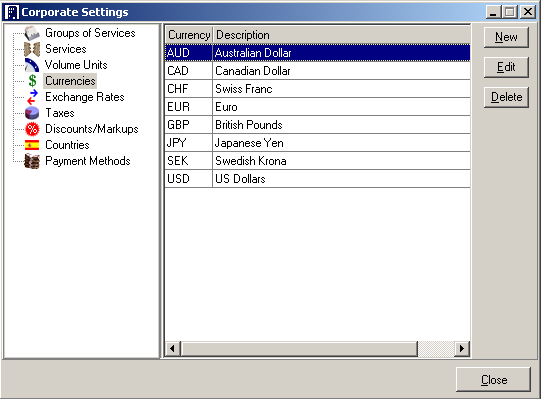Select Payment Methods tree item

(88, 161)
